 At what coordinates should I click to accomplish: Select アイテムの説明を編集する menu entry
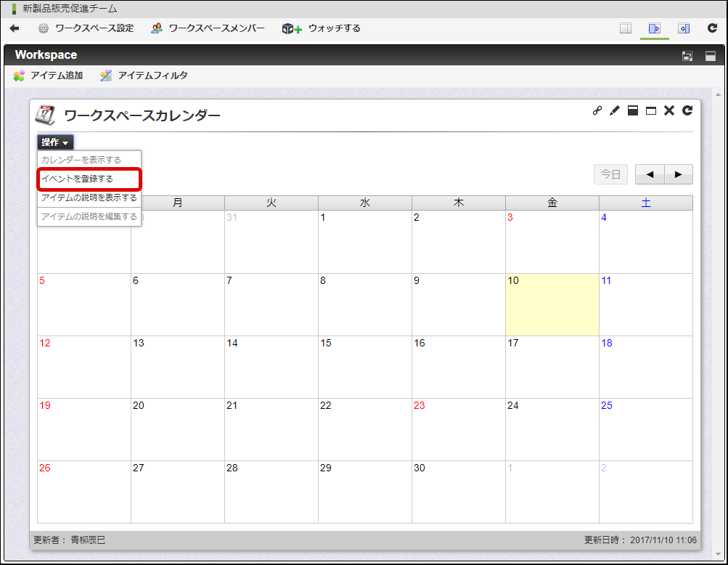coord(89,216)
